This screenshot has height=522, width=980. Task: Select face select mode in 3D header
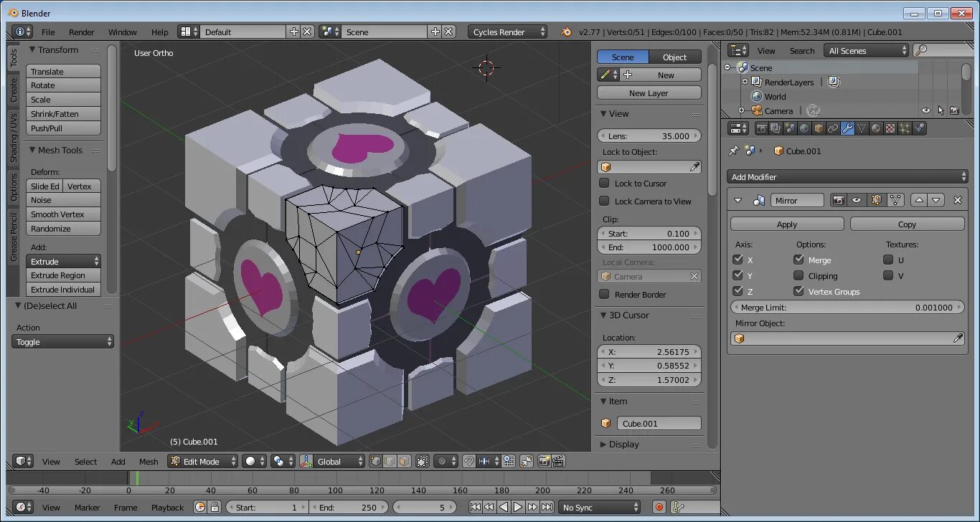click(x=404, y=461)
